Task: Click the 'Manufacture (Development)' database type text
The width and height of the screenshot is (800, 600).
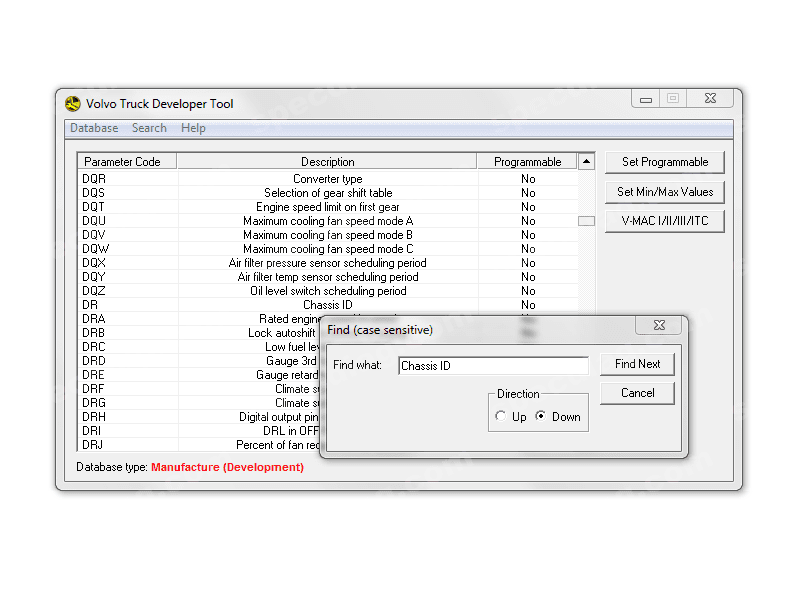Action: [x=228, y=467]
